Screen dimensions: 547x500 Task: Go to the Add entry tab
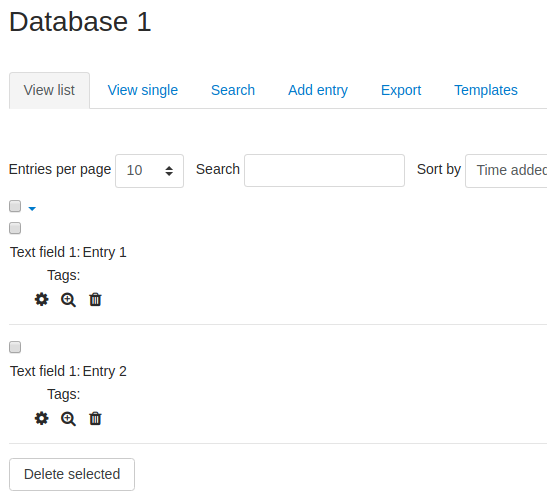(x=318, y=90)
